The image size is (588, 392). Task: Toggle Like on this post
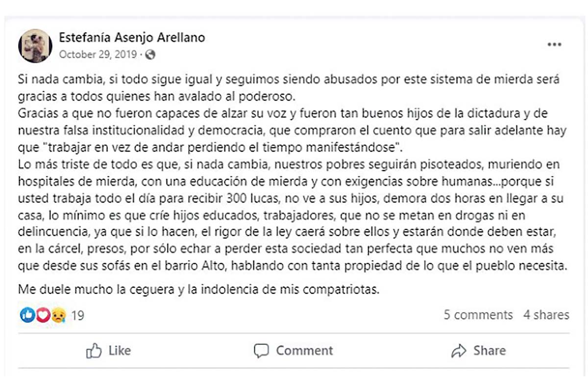(109, 351)
